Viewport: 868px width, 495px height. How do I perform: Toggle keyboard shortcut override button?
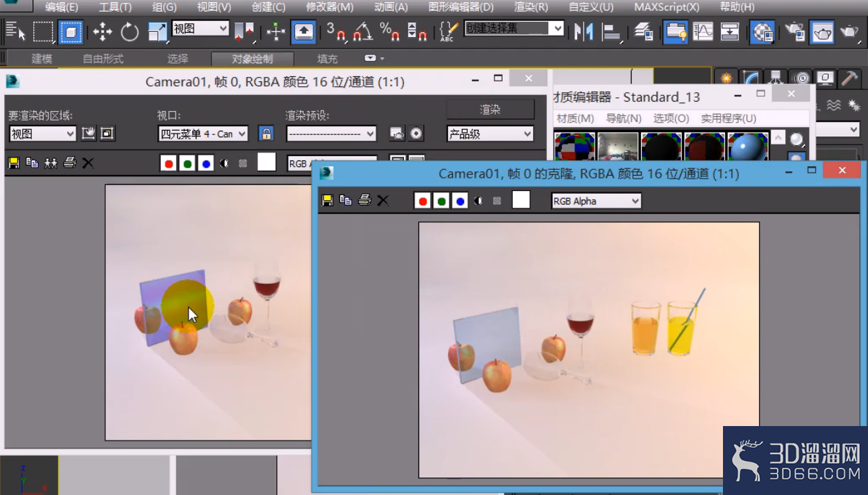(x=303, y=32)
